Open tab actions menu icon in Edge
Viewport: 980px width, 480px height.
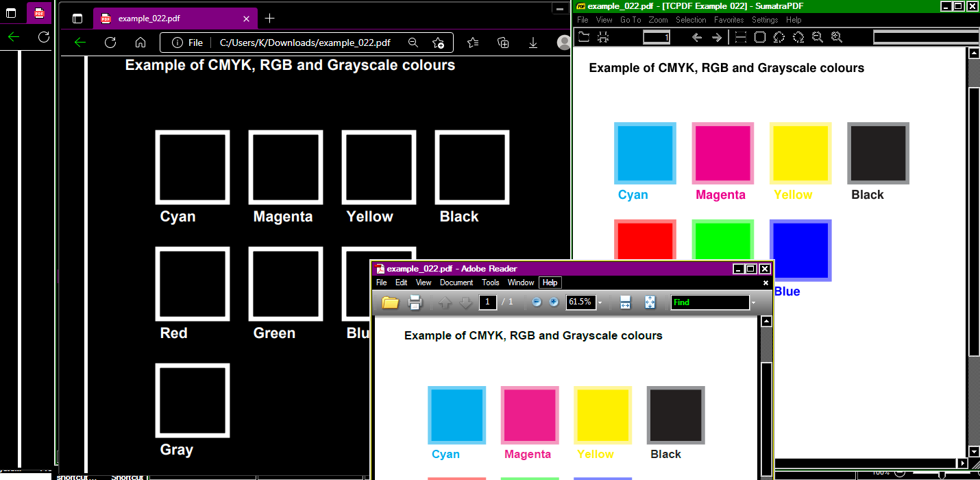click(x=77, y=19)
